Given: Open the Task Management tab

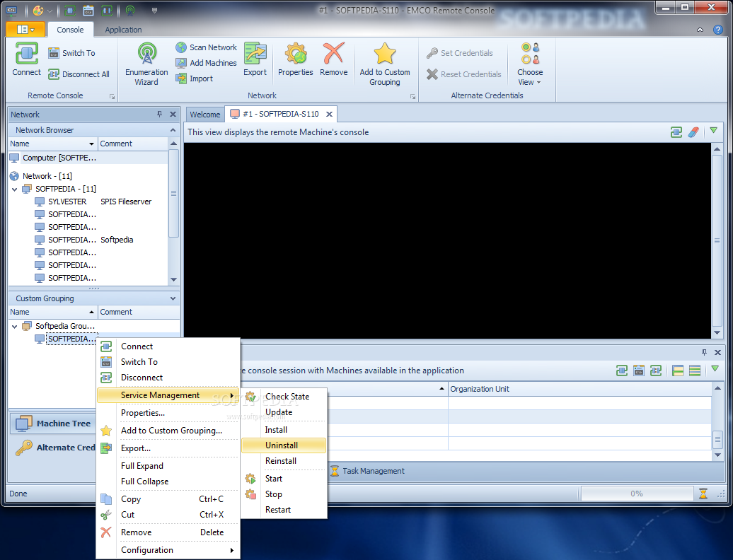Looking at the screenshot, I should 368,471.
